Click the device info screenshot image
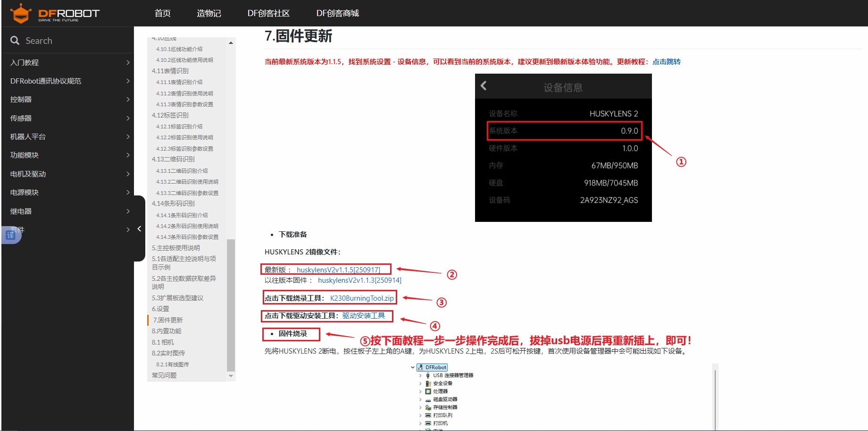This screenshot has width=868, height=431. click(563, 148)
